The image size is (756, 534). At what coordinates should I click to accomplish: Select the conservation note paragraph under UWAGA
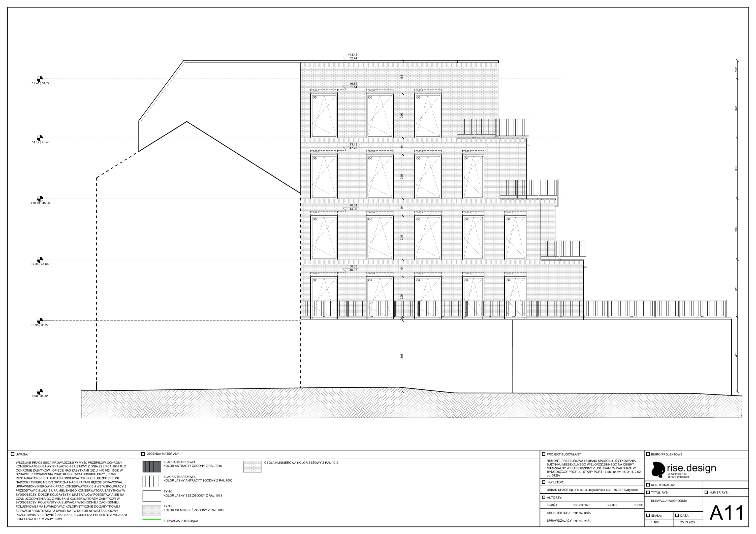tap(72, 491)
